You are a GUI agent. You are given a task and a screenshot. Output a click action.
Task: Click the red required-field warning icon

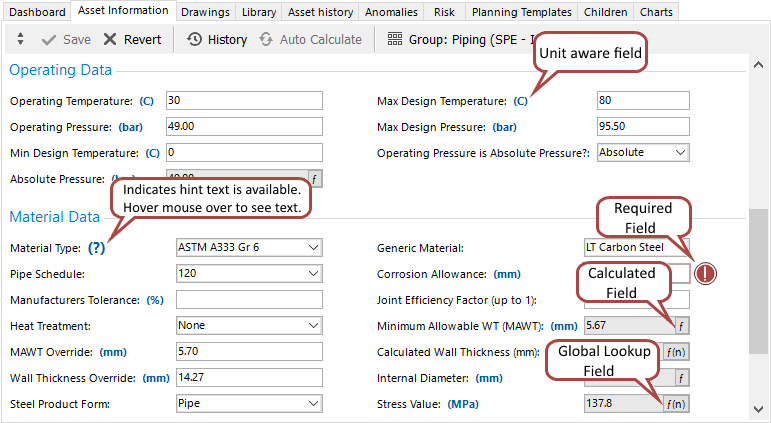click(707, 273)
